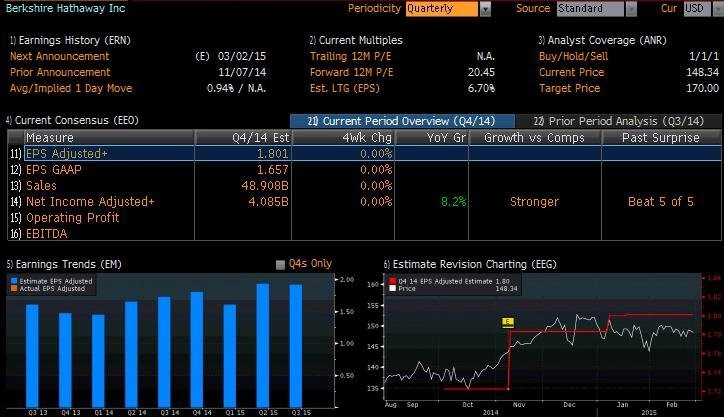724x417 pixels.
Task: Click the yellow E earnings marker on chart
Action: pyautogui.click(x=507, y=322)
